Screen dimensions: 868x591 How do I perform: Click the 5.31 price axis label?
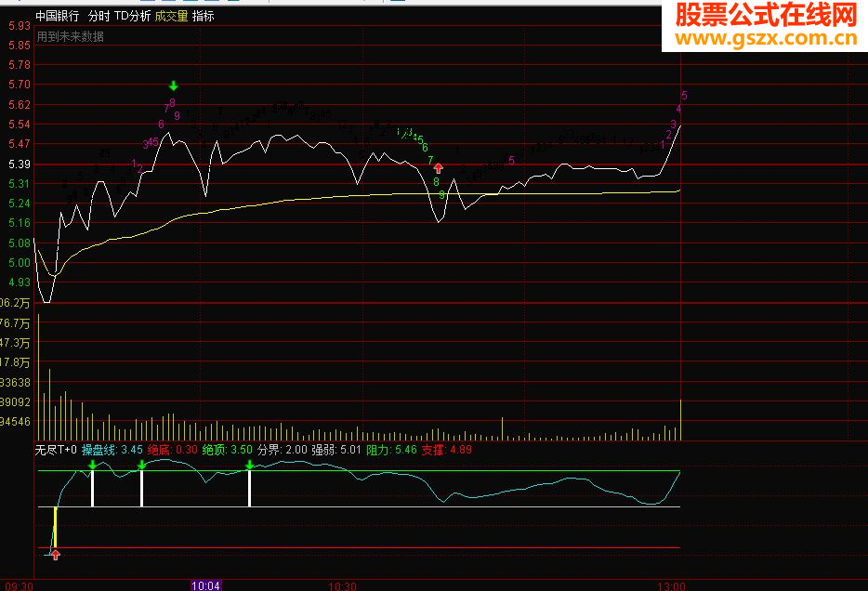20,183
